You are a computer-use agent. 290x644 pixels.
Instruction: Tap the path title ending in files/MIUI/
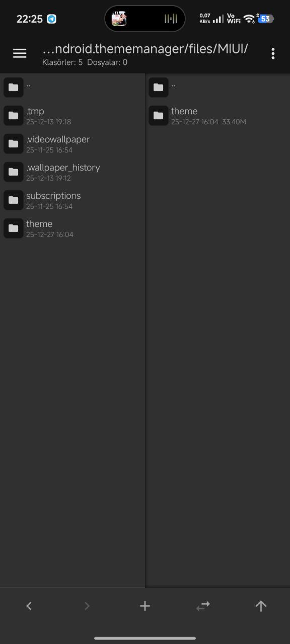145,49
